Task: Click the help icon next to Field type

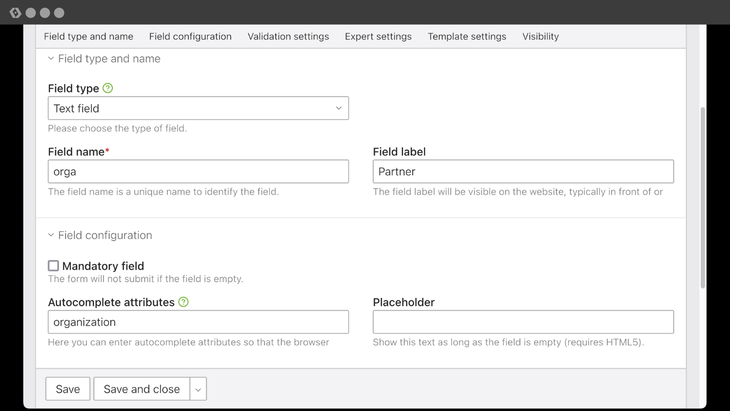Action: tap(108, 89)
